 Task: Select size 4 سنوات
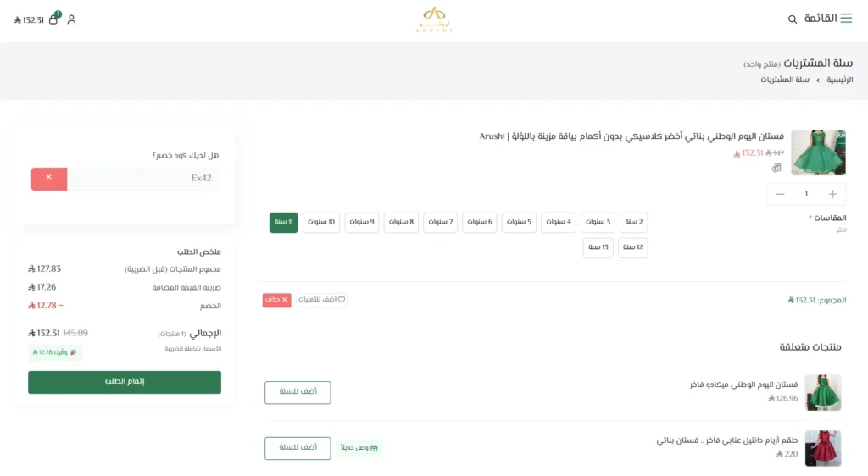point(558,222)
